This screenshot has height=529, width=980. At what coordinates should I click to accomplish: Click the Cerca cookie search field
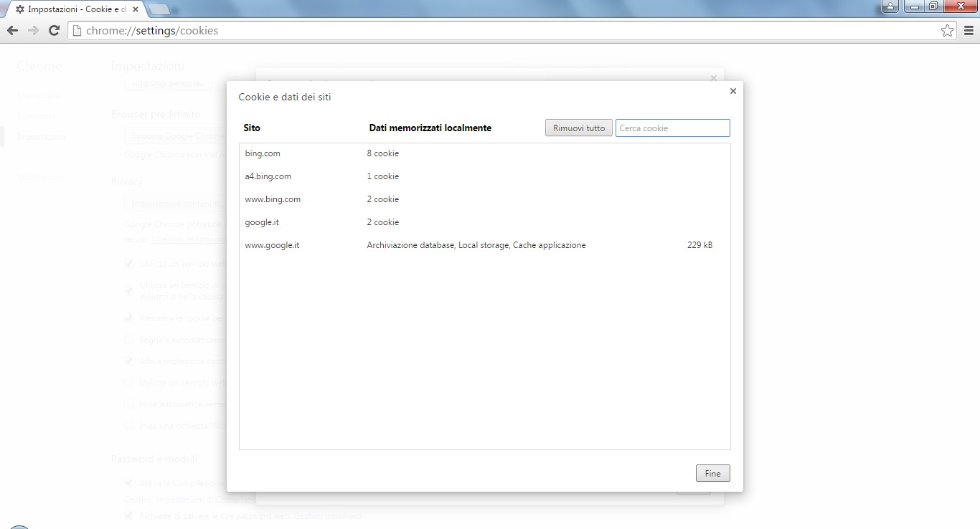tap(672, 128)
